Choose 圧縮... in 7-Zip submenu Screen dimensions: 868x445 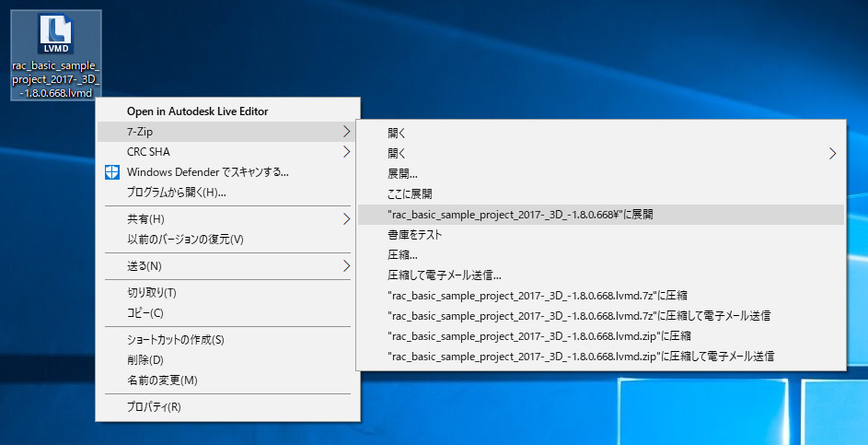coord(601,255)
